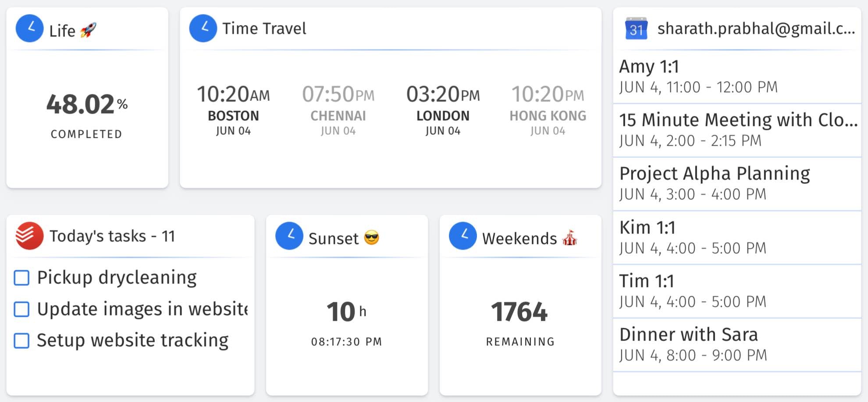Click the Life widget clock icon
The image size is (868, 402).
click(x=29, y=29)
